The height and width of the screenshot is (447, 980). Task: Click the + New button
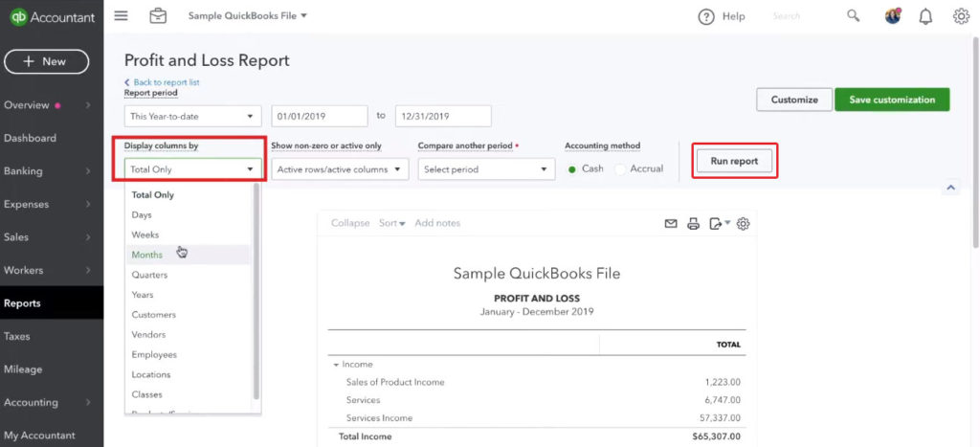click(x=46, y=61)
